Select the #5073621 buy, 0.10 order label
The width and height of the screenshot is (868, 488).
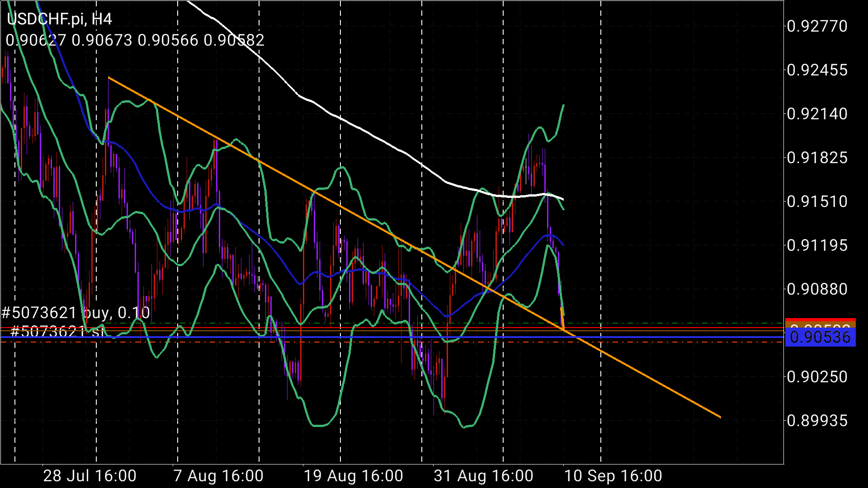(x=75, y=313)
